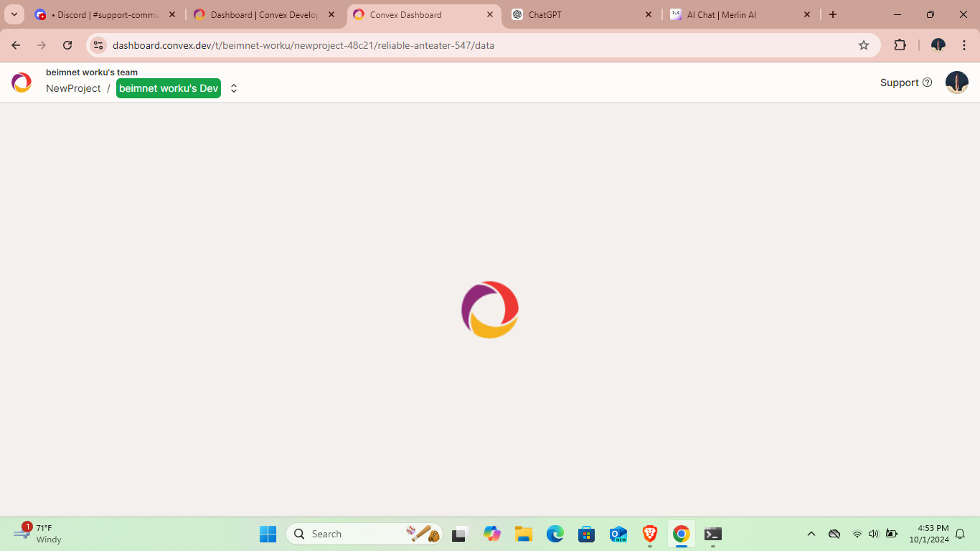Switch to the AI Chat | Merlin AI tab
Screen dimensions: 980x551
(x=740, y=14)
